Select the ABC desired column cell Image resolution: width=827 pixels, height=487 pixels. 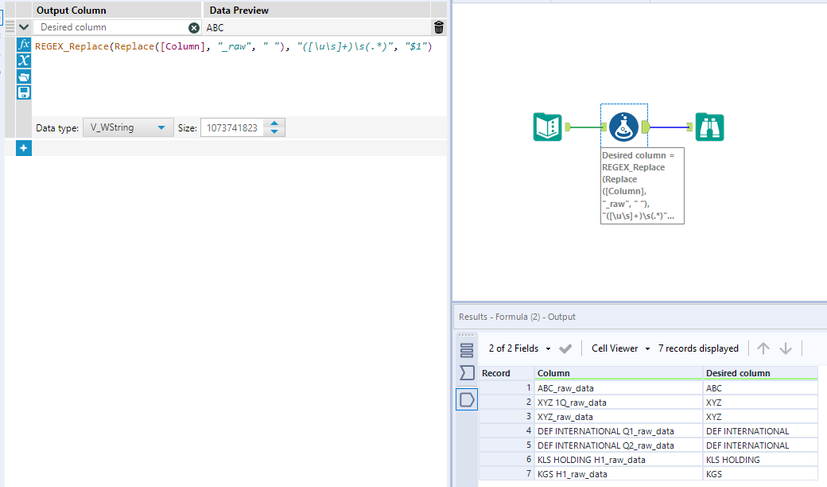[x=760, y=388]
